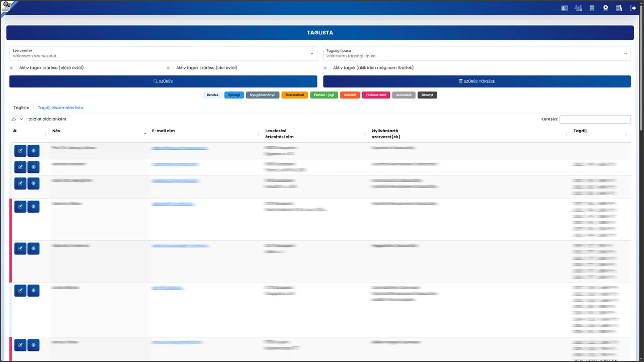This screenshot has height=362, width=644.
Task: Click the pink 70 éven felüli badge
Action: click(376, 95)
